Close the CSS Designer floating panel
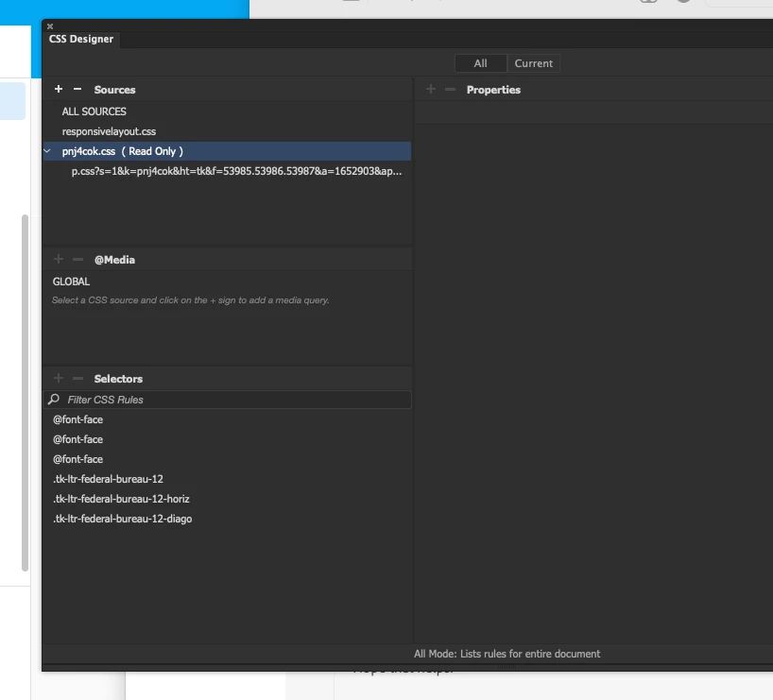Viewport: 773px width, 700px height. [x=50, y=26]
